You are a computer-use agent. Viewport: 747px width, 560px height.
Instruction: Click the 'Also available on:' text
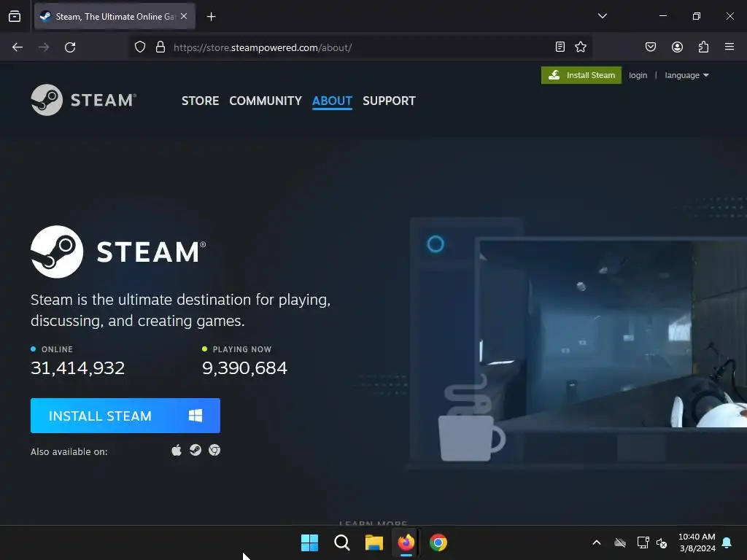click(69, 451)
